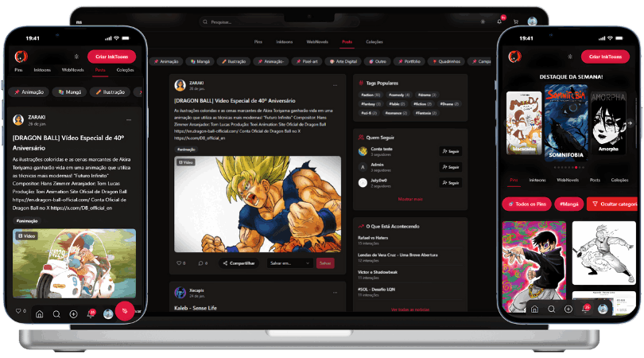
Task: Click 'Ver todas as notícias' link
Action: [410, 309]
